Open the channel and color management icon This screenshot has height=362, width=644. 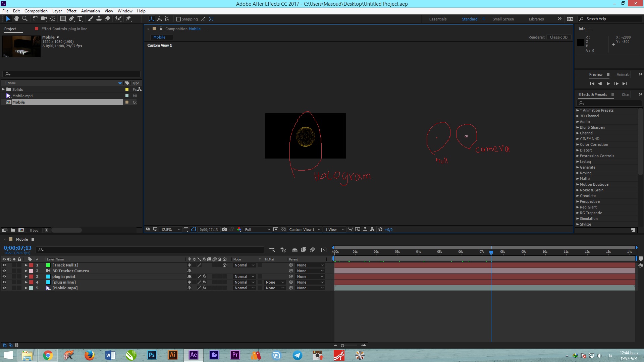[x=239, y=230]
